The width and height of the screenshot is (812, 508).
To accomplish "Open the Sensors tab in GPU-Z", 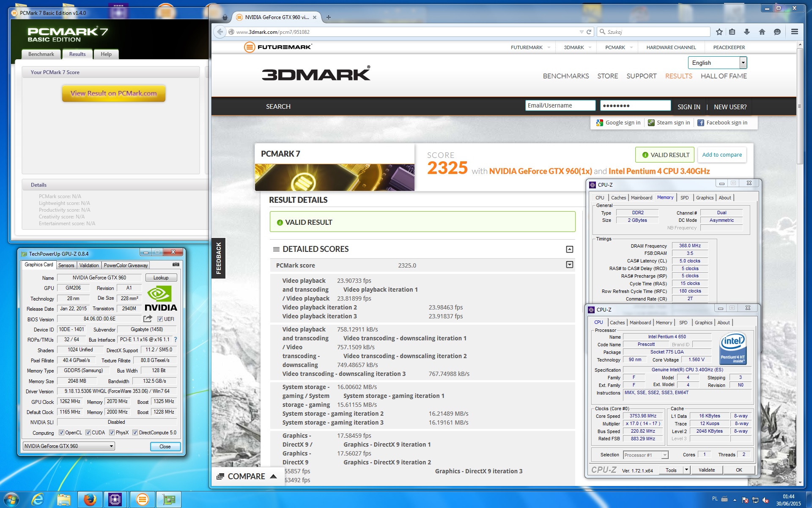I will (66, 265).
